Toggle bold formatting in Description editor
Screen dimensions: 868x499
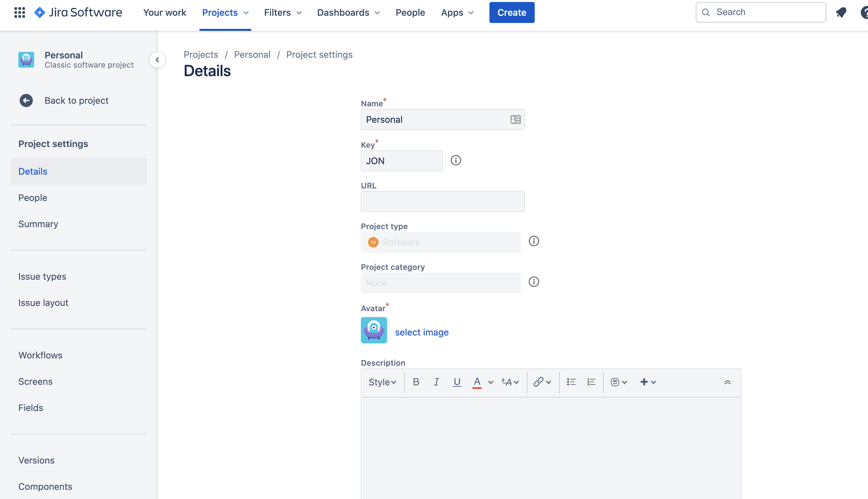tap(416, 382)
